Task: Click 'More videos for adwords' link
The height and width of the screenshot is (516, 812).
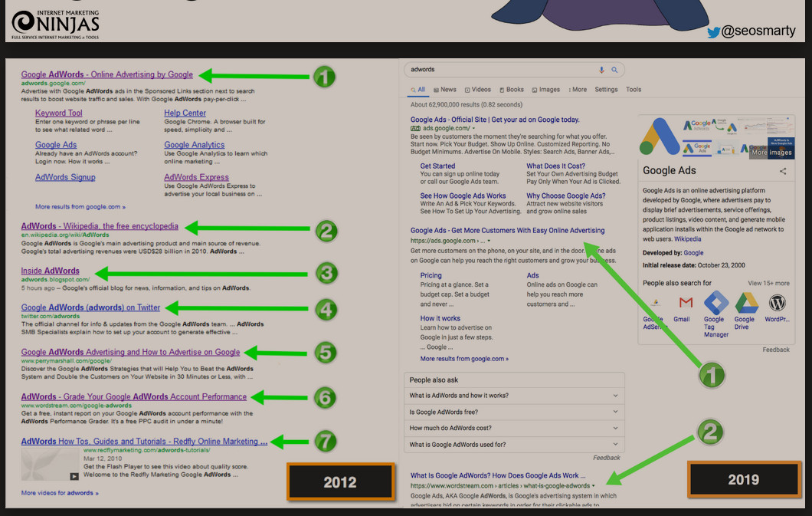Action: pos(60,493)
